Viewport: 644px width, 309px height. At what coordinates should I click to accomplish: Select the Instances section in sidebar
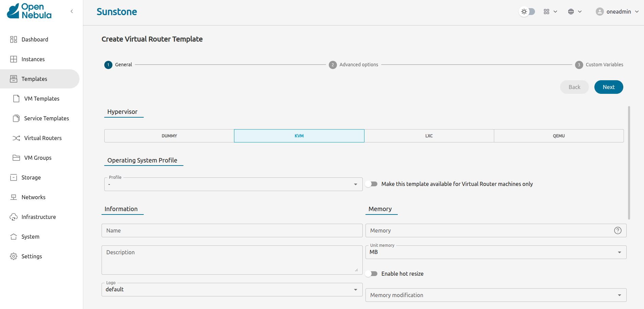coord(33,59)
